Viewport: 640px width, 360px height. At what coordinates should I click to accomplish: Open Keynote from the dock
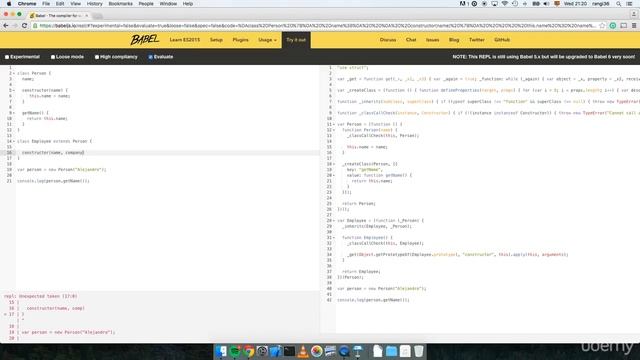point(358,351)
